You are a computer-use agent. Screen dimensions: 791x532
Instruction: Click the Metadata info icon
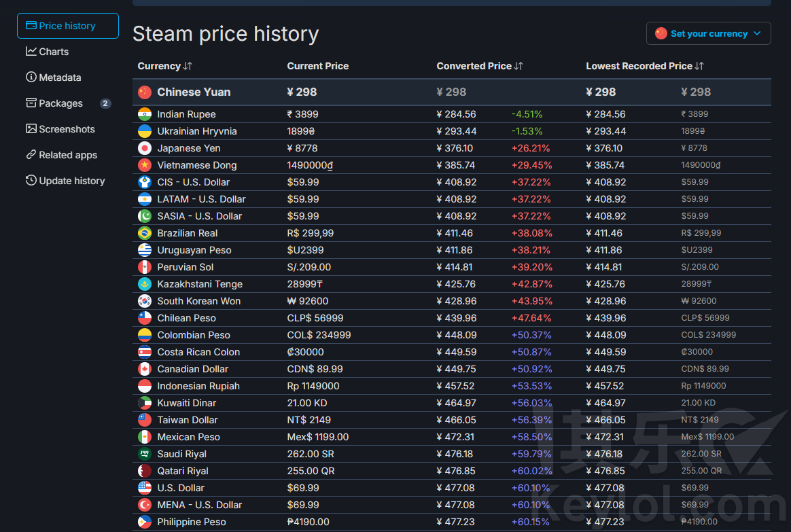tap(31, 77)
